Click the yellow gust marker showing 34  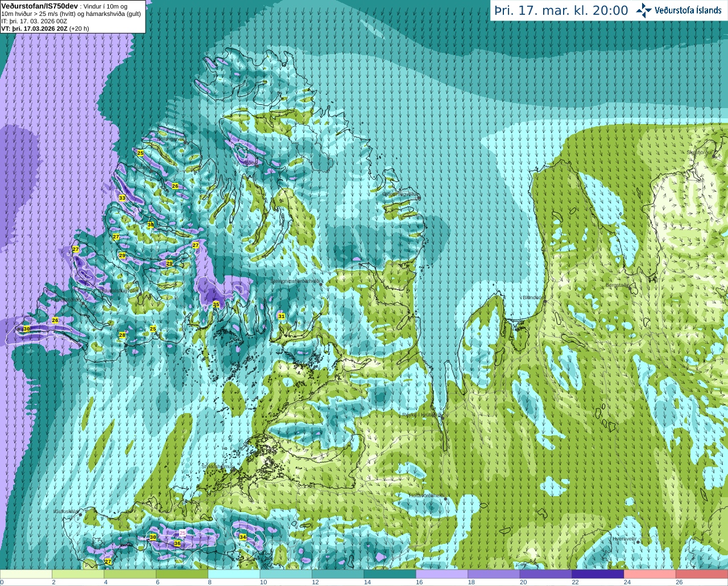click(x=243, y=537)
